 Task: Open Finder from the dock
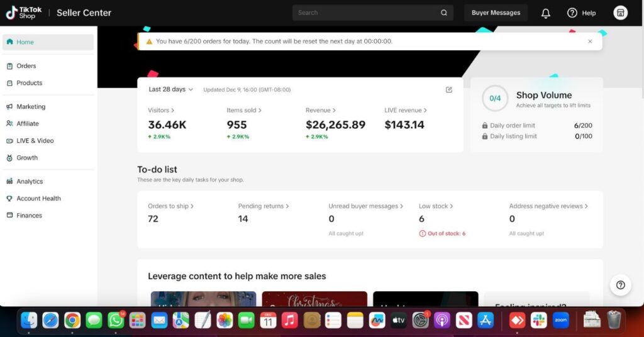pos(29,320)
